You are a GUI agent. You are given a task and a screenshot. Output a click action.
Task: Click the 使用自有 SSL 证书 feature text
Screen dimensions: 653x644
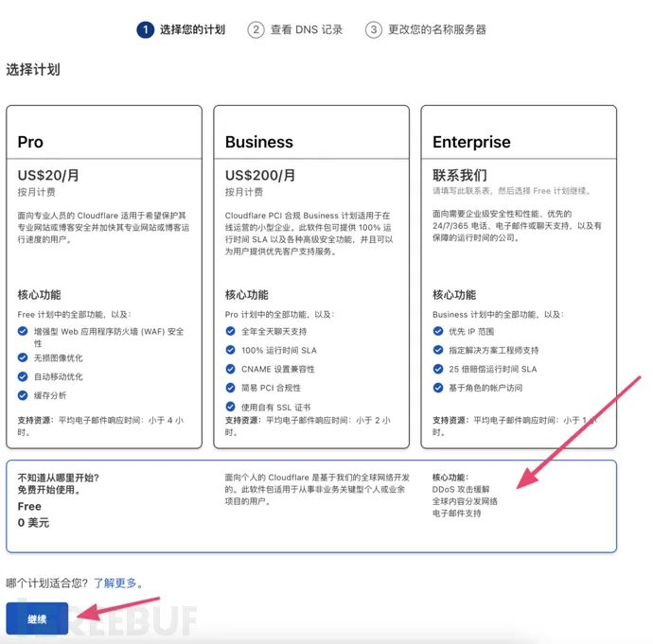[276, 408]
